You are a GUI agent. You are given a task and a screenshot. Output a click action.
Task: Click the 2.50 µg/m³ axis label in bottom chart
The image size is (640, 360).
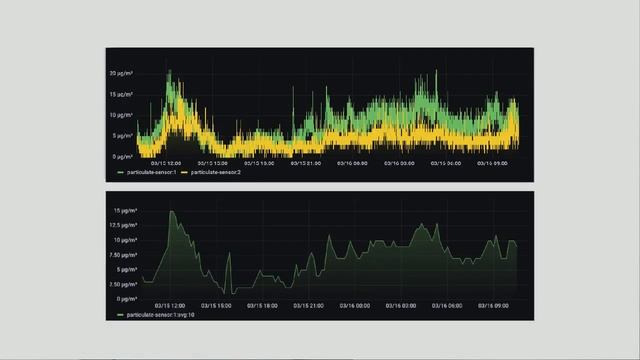[123, 284]
